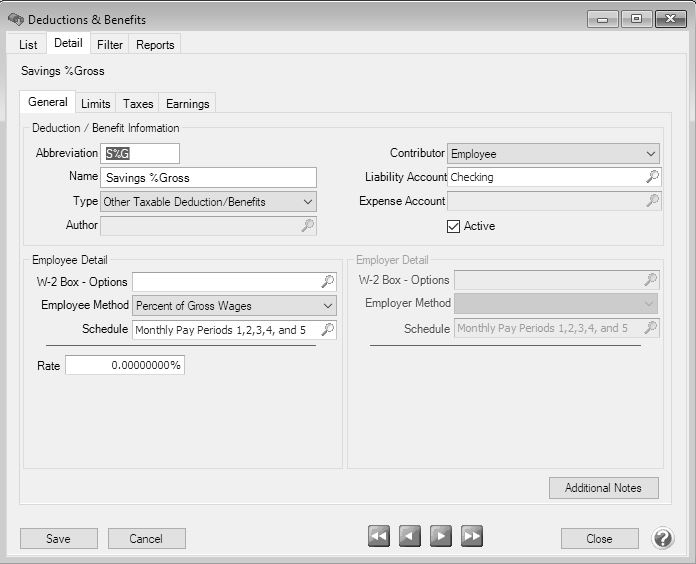Click the Save button
This screenshot has width=696, height=564.
coord(58,539)
